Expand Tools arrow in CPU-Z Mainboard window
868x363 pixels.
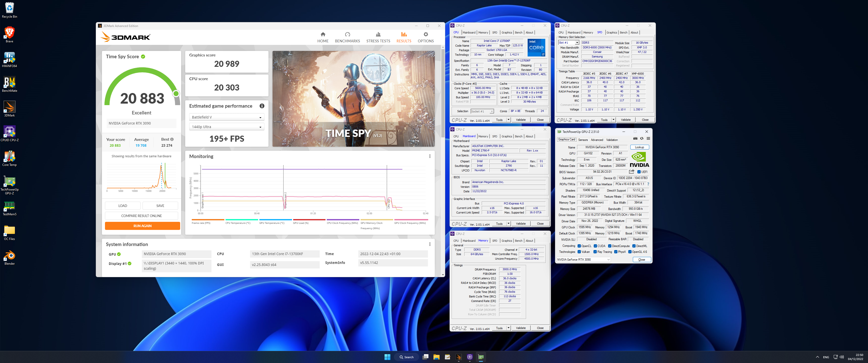508,224
